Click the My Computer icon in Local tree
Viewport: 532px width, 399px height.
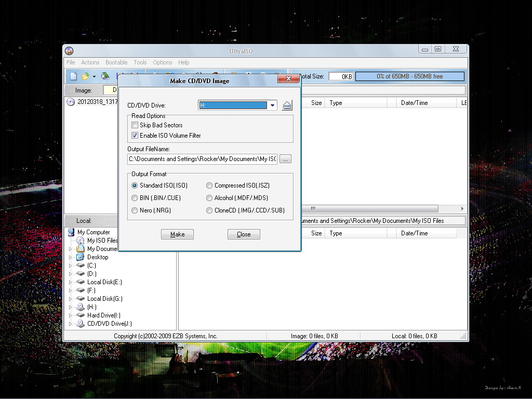[71, 232]
